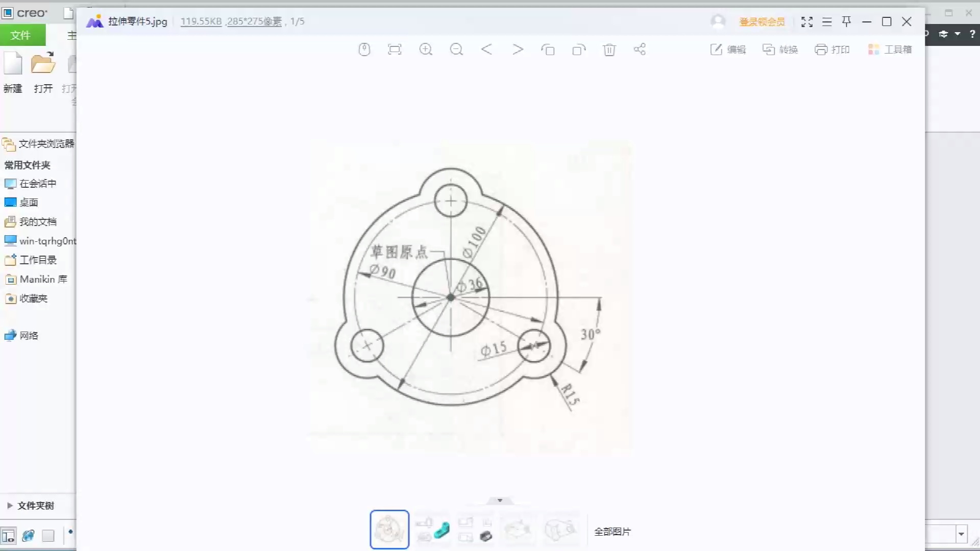This screenshot has width=980, height=551.
Task: Go to the previous image arrow
Action: pos(486,49)
